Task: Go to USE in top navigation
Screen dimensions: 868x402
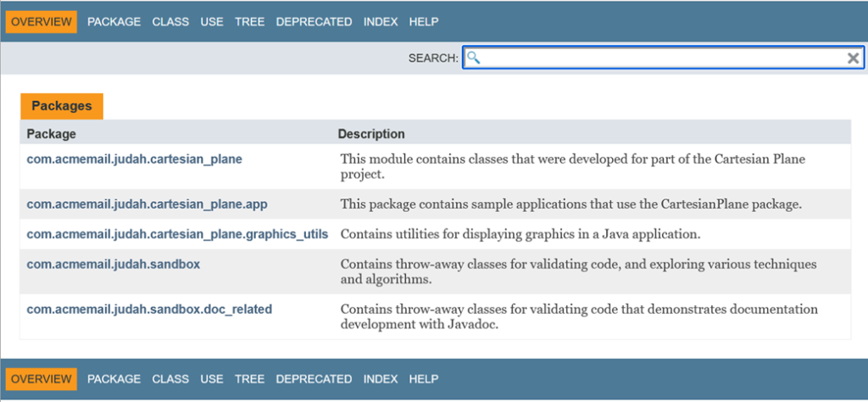Action: pos(212,22)
